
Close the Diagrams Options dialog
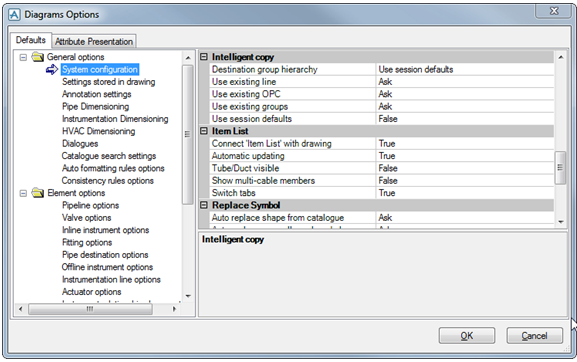point(554,11)
